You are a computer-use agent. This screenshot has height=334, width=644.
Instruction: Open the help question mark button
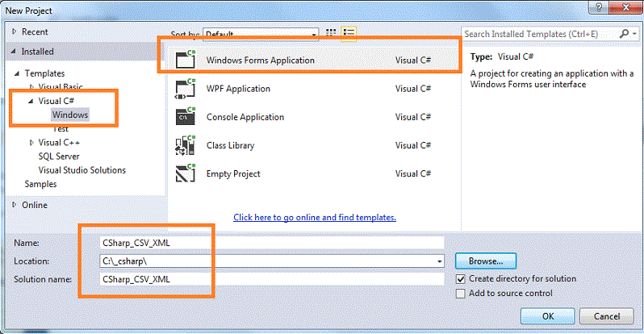click(599, 7)
